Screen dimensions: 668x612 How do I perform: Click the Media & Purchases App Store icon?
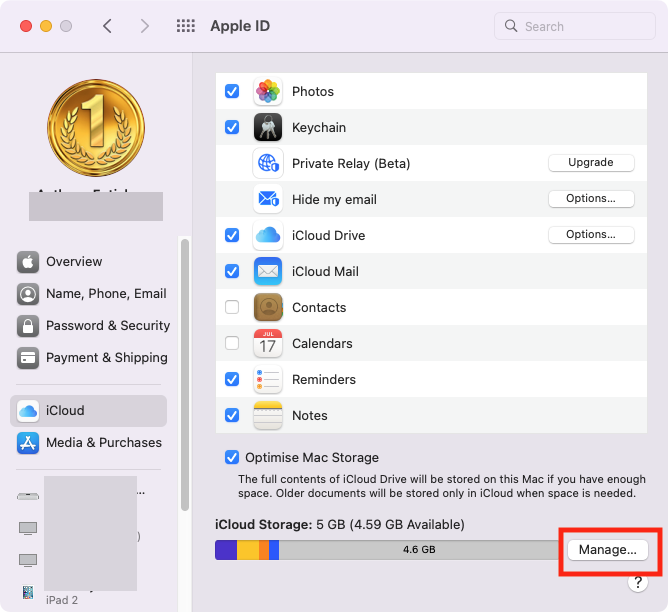pos(28,442)
